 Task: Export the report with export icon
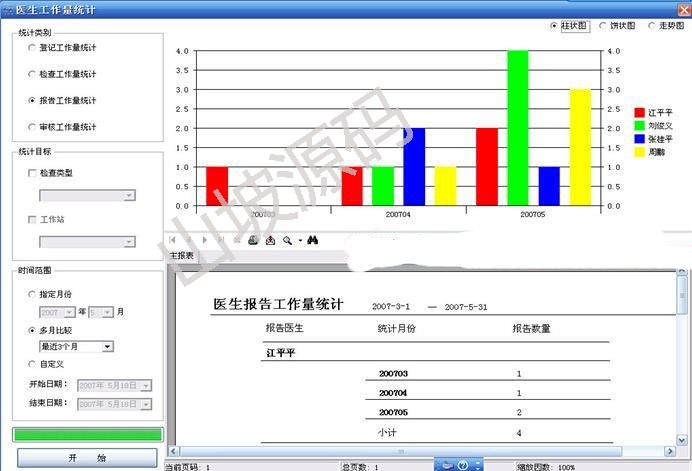coord(270,240)
